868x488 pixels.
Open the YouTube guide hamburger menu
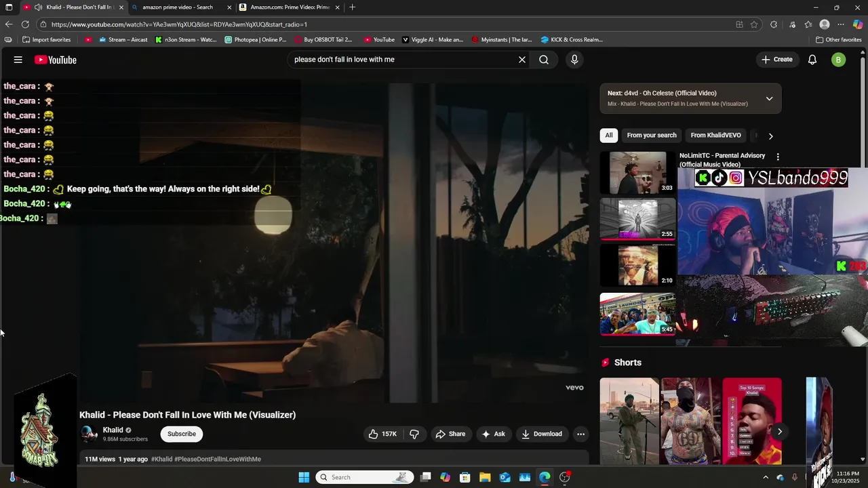pyautogui.click(x=18, y=60)
